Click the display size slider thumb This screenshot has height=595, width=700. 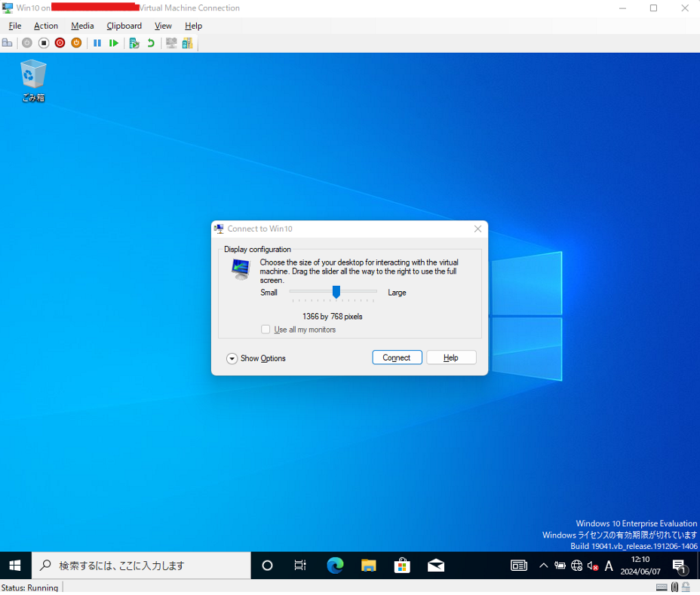pos(336,292)
